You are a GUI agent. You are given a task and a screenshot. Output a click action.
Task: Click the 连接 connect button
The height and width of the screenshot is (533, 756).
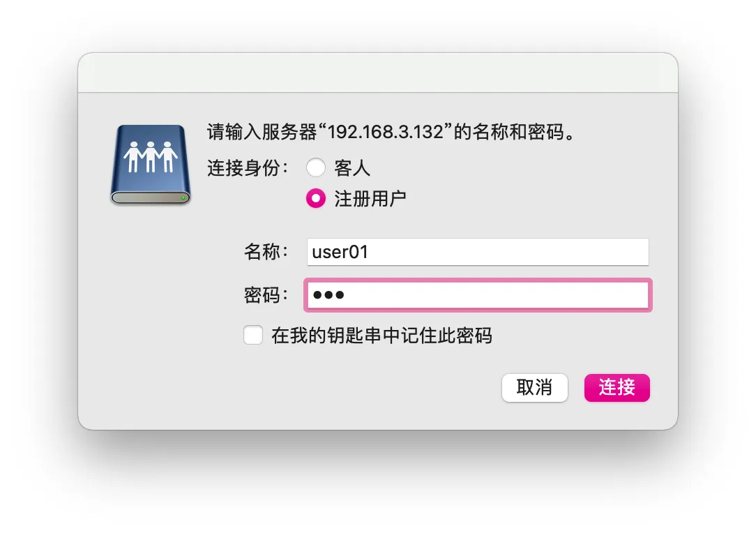point(617,388)
